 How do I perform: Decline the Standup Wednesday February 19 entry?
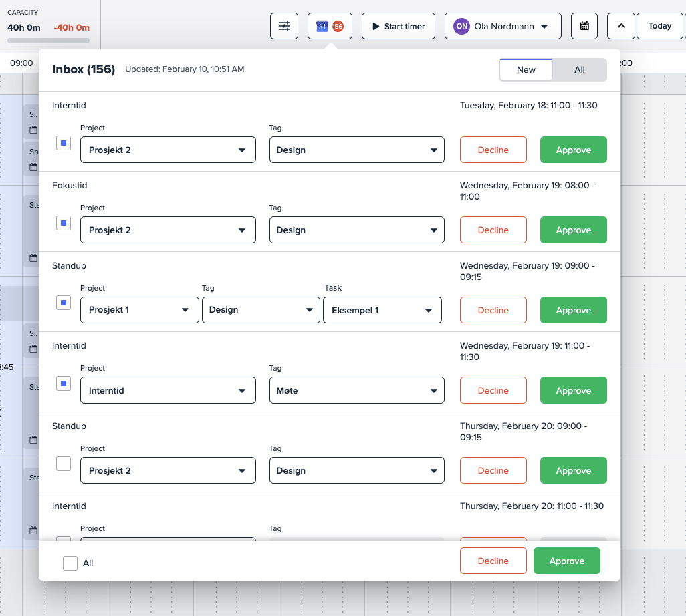tap(493, 310)
